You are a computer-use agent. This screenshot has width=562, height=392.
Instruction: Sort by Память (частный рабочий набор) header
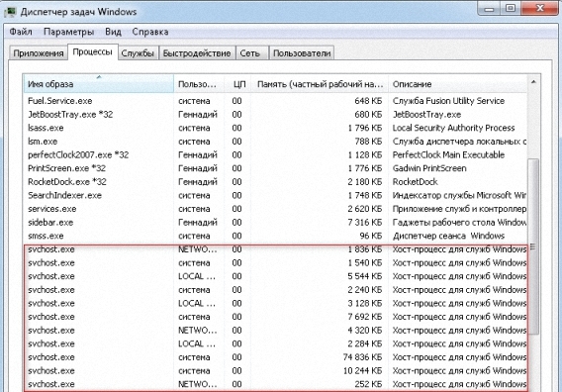tap(320, 84)
